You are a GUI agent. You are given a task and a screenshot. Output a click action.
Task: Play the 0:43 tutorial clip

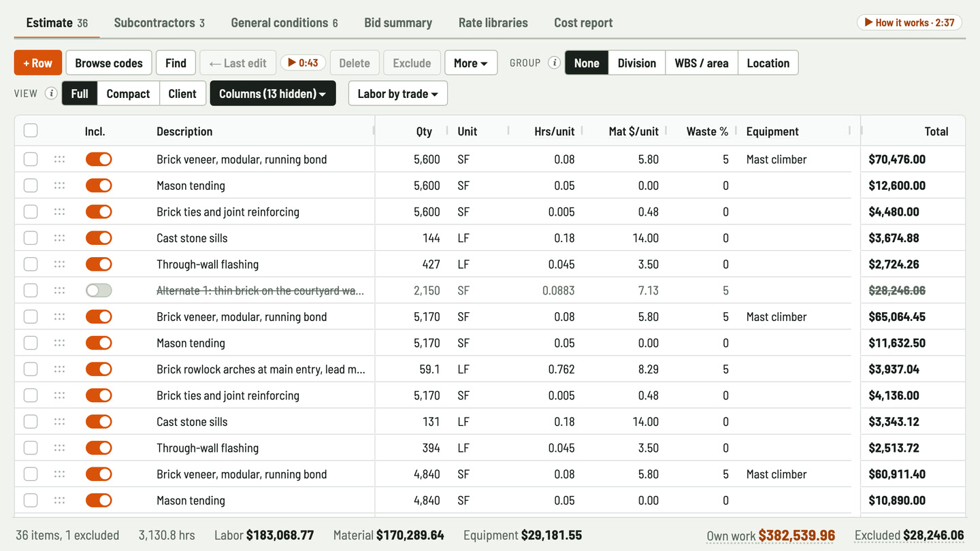pos(303,63)
